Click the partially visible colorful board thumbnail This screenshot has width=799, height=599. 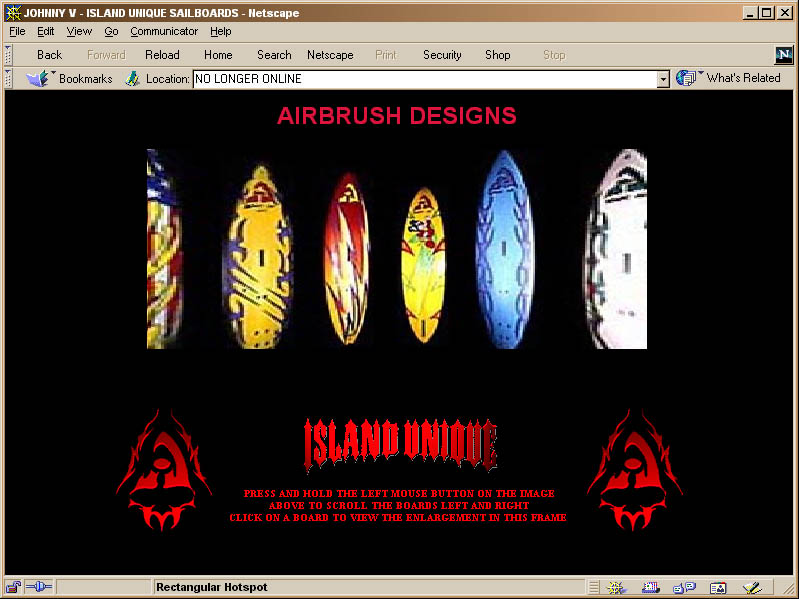[x=164, y=249]
